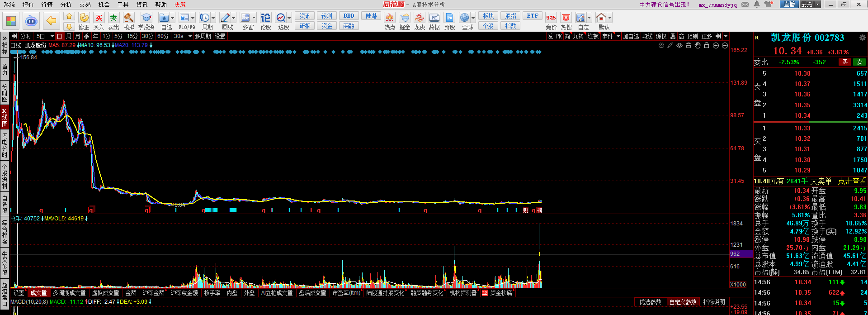Click the 直播 live button
Viewport: 868px width, 315px height.
click(789, 5)
